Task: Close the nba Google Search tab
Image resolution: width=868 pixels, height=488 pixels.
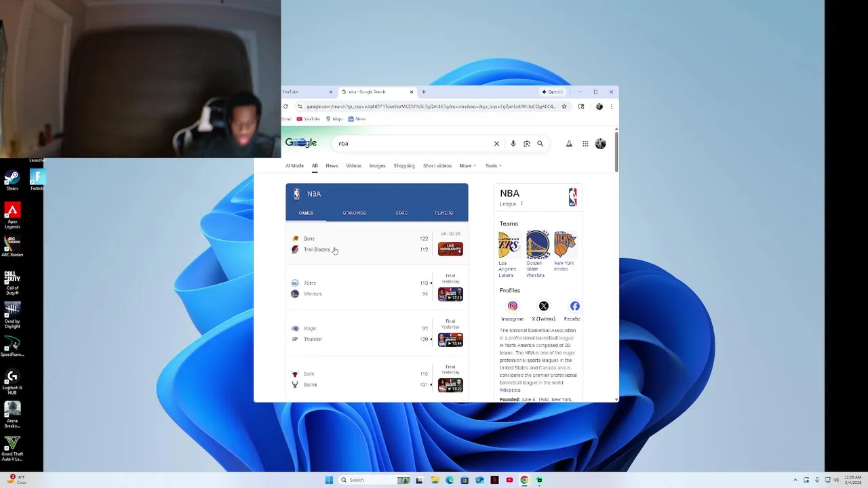Action: (411, 91)
